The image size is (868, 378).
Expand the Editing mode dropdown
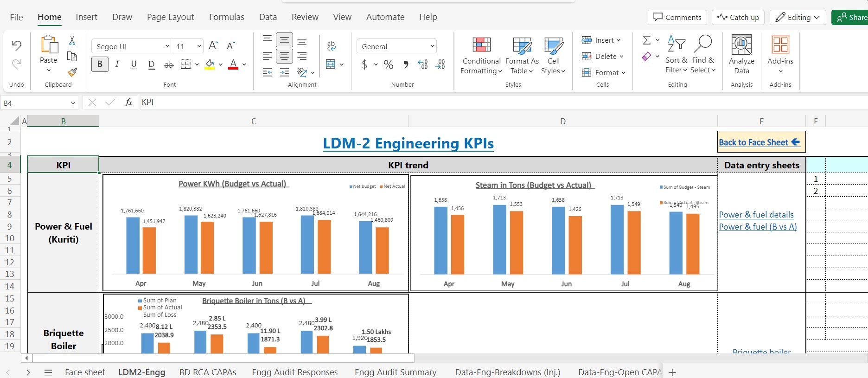817,18
